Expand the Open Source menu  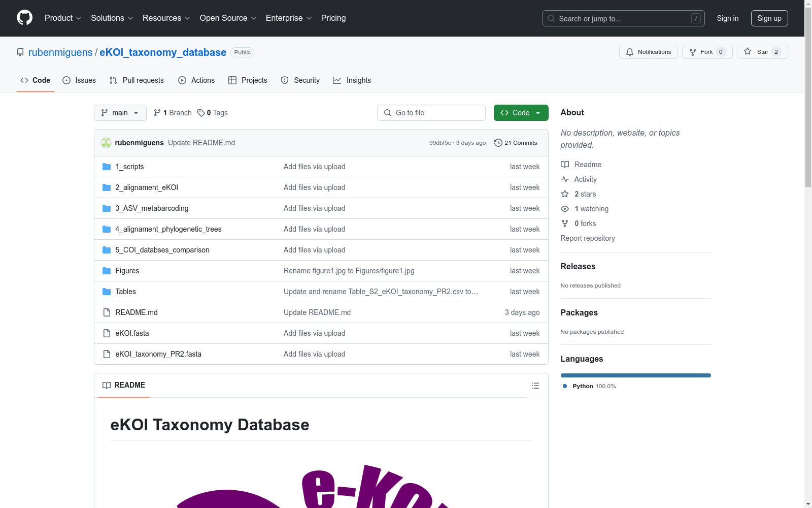click(x=228, y=18)
